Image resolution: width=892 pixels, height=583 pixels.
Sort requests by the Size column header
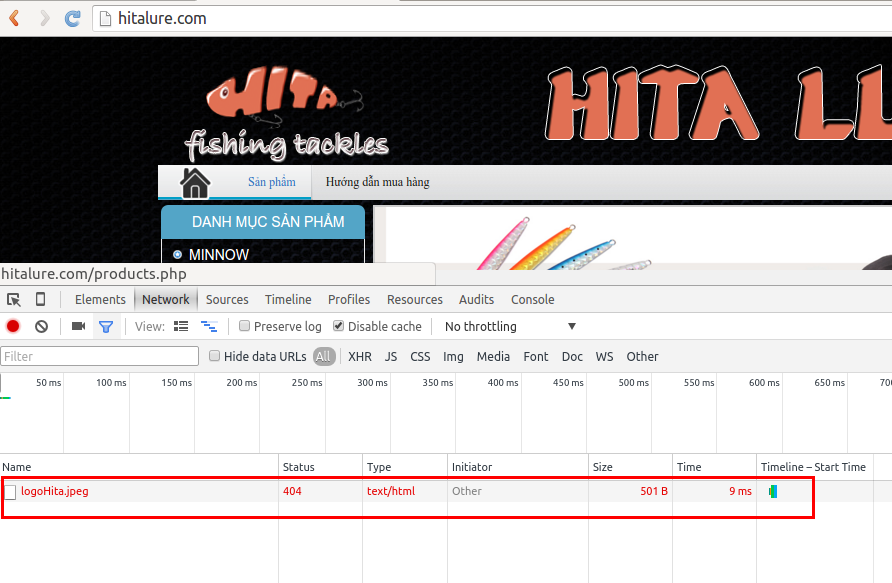click(x=630, y=467)
